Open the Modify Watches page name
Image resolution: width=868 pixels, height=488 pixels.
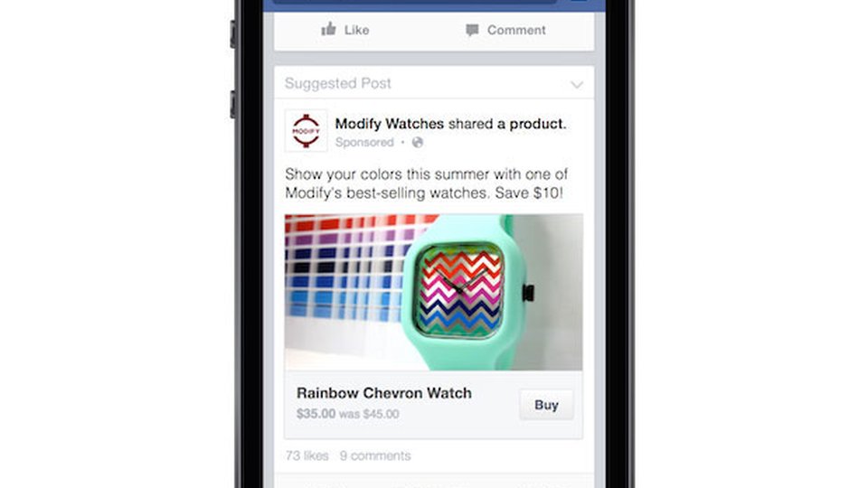[x=389, y=124]
